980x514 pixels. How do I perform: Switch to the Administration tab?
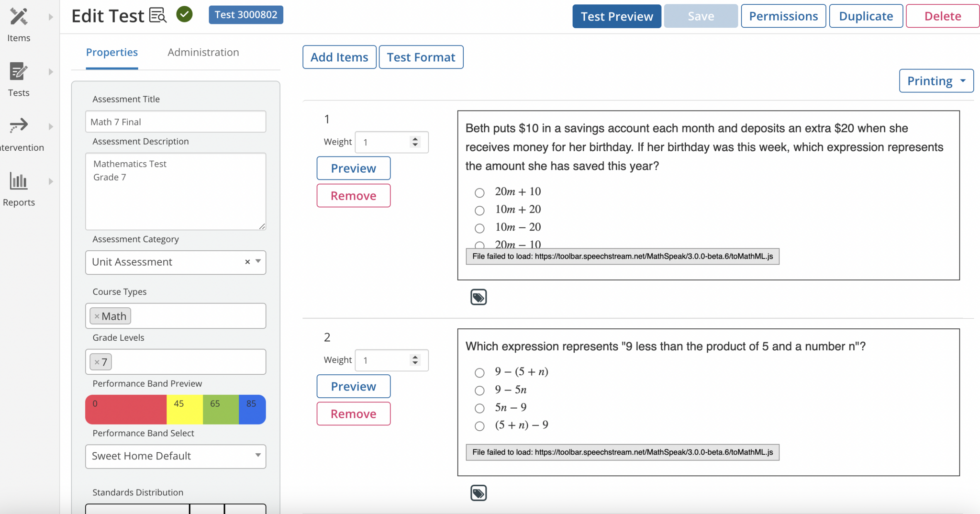point(203,53)
